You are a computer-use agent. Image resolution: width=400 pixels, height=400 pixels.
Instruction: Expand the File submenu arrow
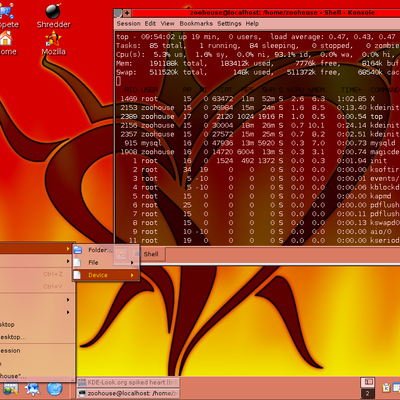132,263
